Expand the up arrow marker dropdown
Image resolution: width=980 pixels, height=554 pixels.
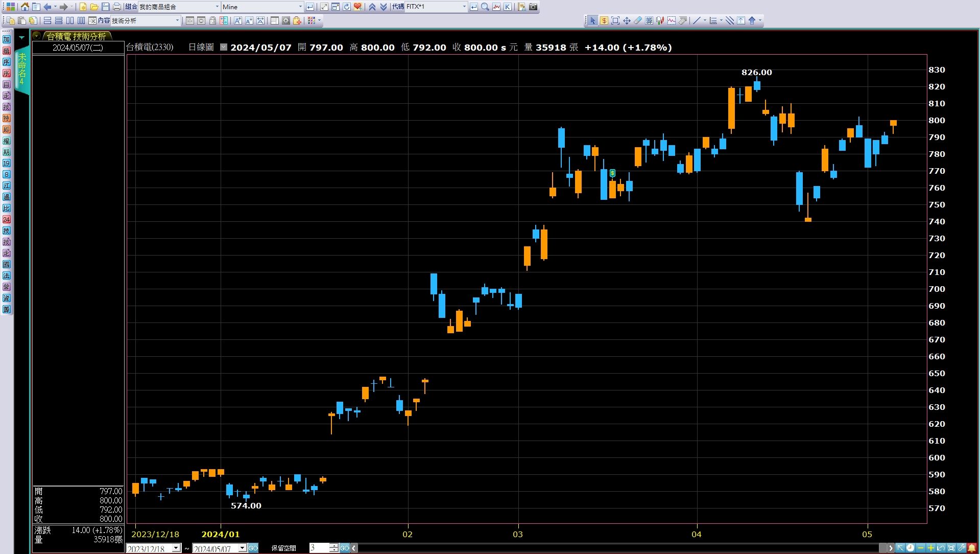[760, 20]
